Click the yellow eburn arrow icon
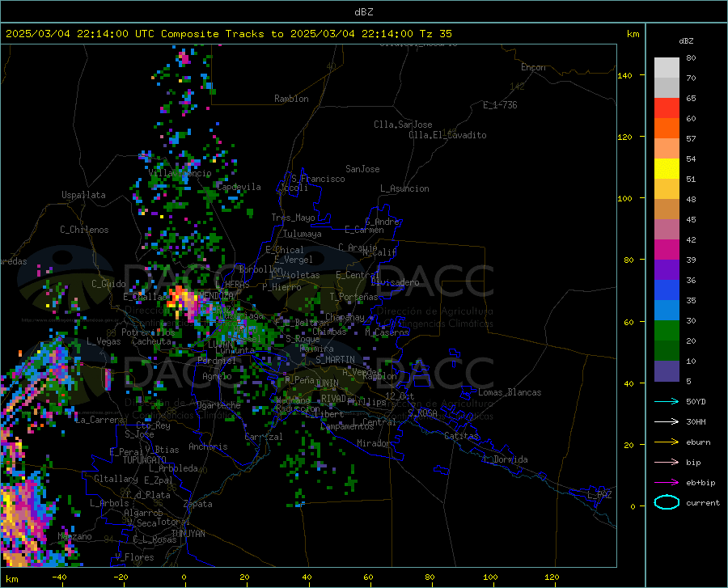 tap(667, 442)
